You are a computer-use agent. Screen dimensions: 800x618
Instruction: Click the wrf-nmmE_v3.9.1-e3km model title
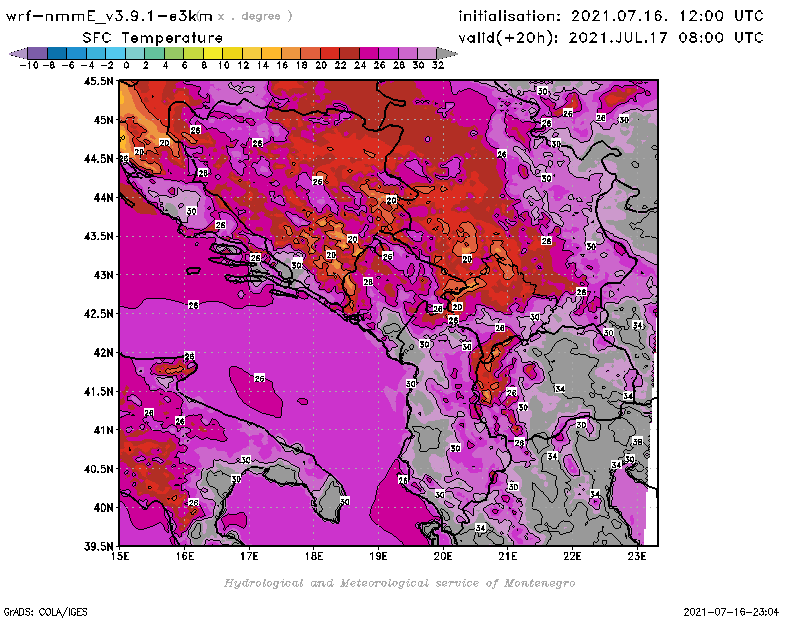(x=109, y=16)
